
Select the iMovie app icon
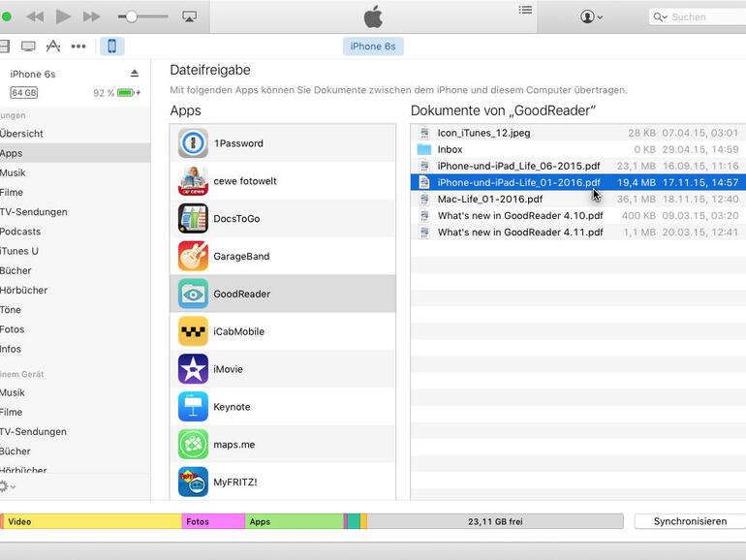193,369
